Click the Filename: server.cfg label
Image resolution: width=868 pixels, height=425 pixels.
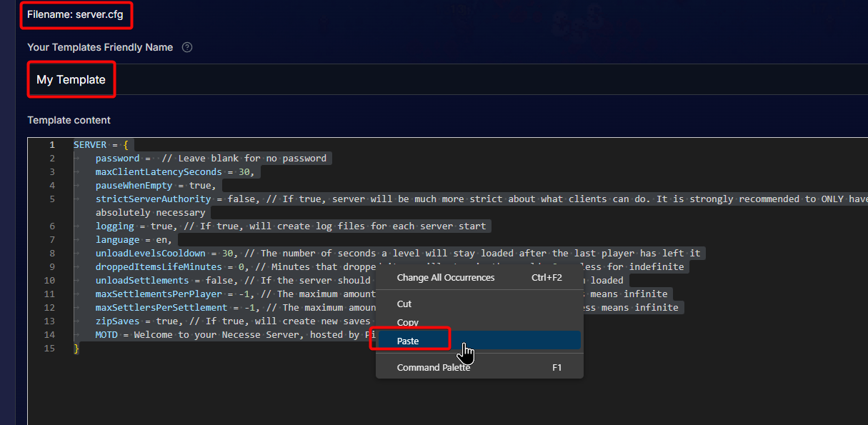[75, 14]
